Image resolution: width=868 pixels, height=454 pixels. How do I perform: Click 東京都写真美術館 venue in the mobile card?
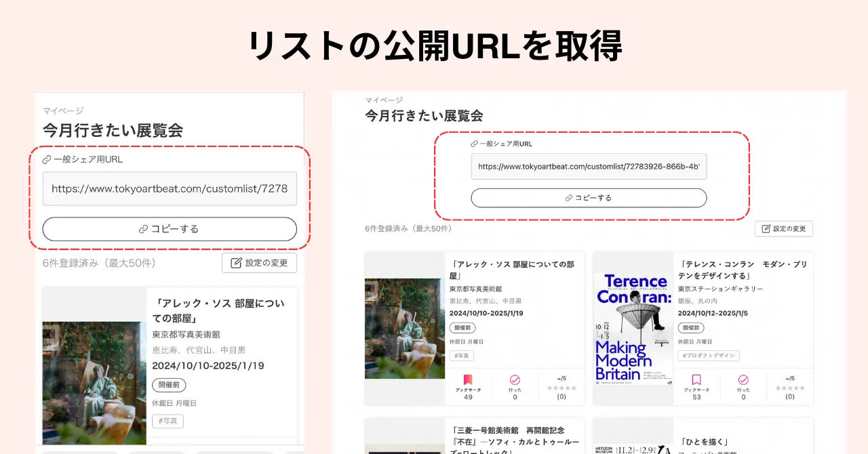coord(186,334)
